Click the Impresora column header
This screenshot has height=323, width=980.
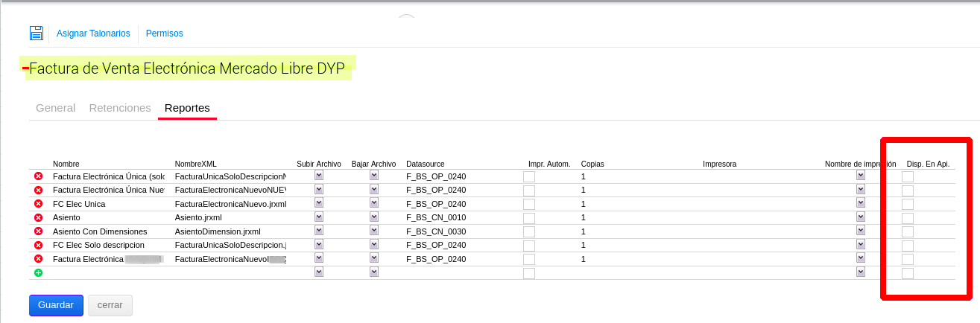click(720, 164)
